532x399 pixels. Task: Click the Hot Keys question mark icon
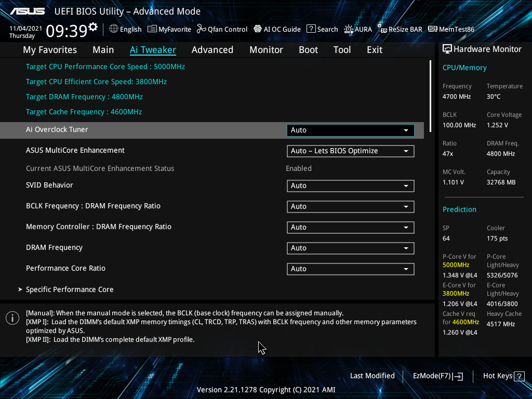coord(519,376)
